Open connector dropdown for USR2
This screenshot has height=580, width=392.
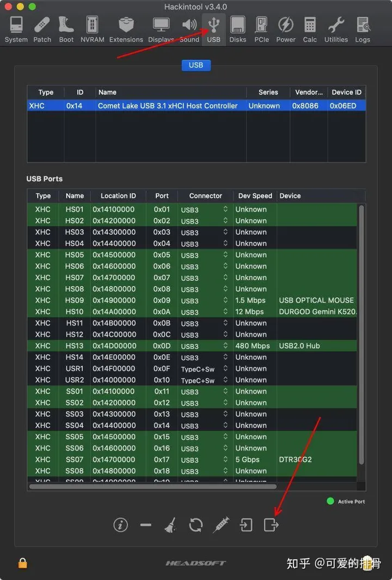point(204,380)
